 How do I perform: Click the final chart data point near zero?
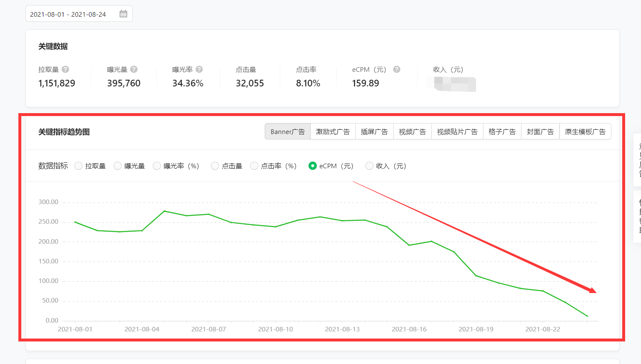(x=587, y=316)
